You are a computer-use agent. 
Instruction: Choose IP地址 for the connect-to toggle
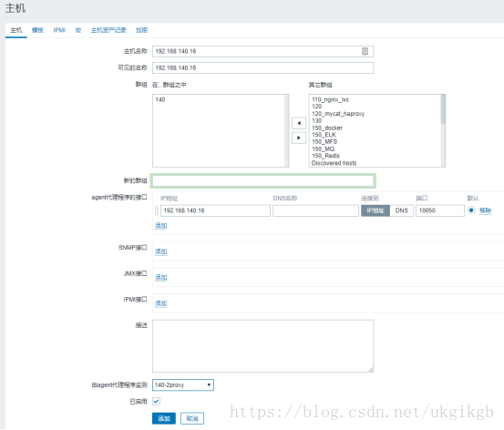pos(375,210)
